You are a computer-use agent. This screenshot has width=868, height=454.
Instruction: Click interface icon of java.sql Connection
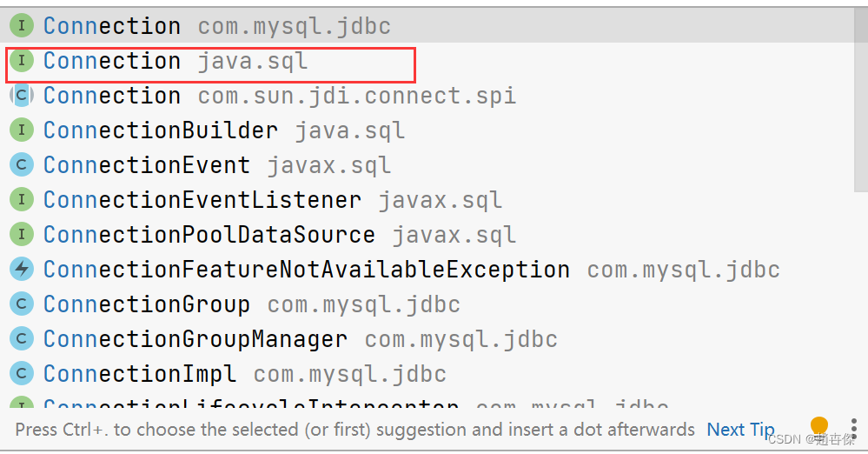(x=22, y=61)
